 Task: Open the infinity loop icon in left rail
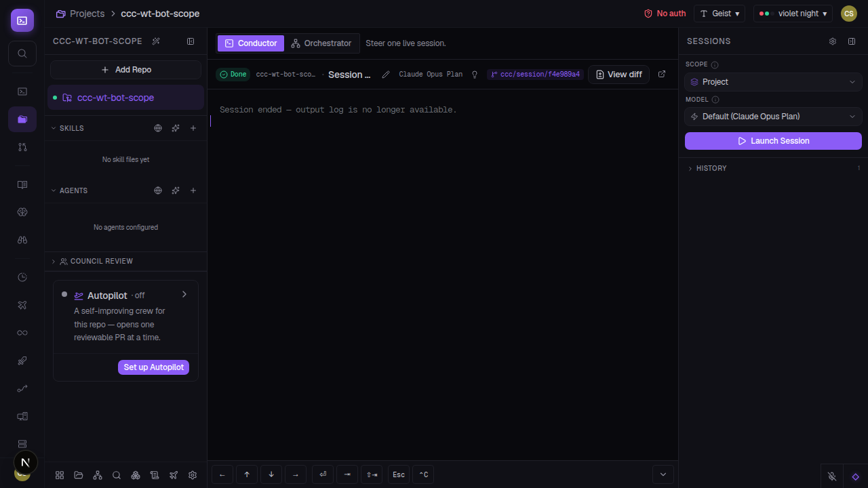pyautogui.click(x=22, y=333)
